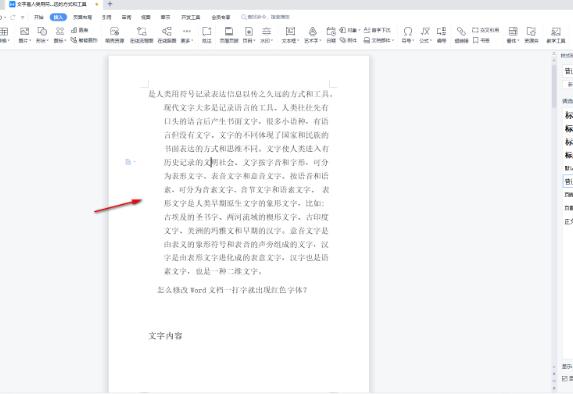Image resolution: width=573 pixels, height=394 pixels.
Task: Open the 会员专享 member exclusive tab
Action: [221, 17]
